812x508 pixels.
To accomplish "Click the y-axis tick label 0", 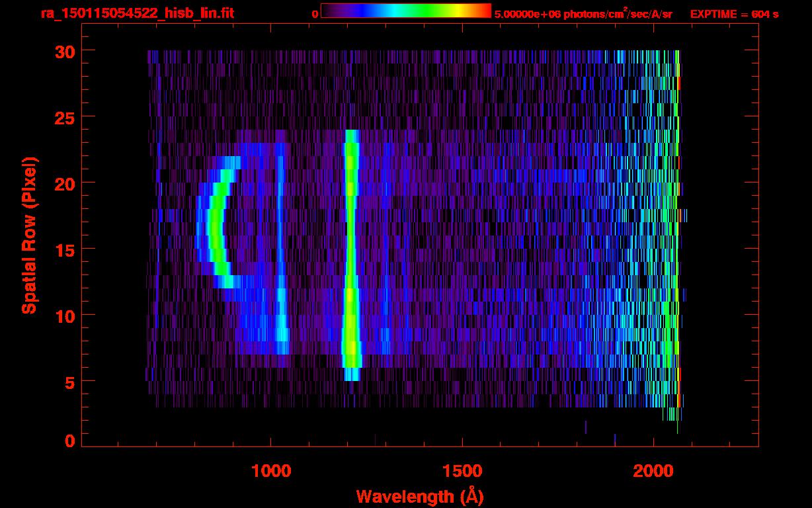I will pos(69,441).
